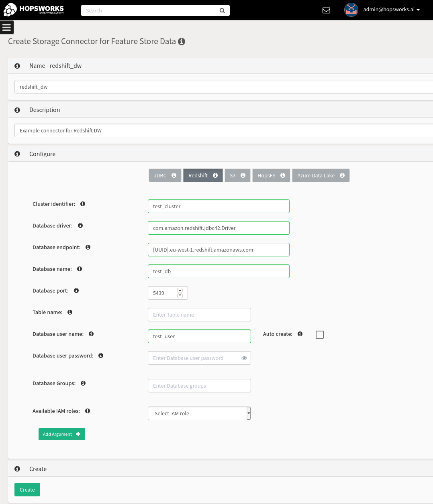433x504 pixels.
Task: Click the Hopsworks logo
Action: click(x=34, y=10)
